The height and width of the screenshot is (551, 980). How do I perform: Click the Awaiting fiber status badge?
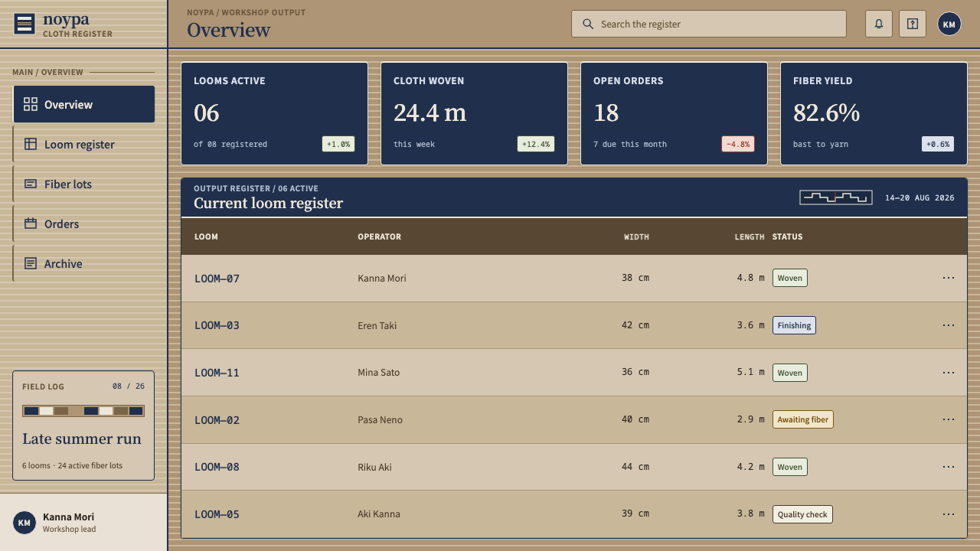coord(802,419)
